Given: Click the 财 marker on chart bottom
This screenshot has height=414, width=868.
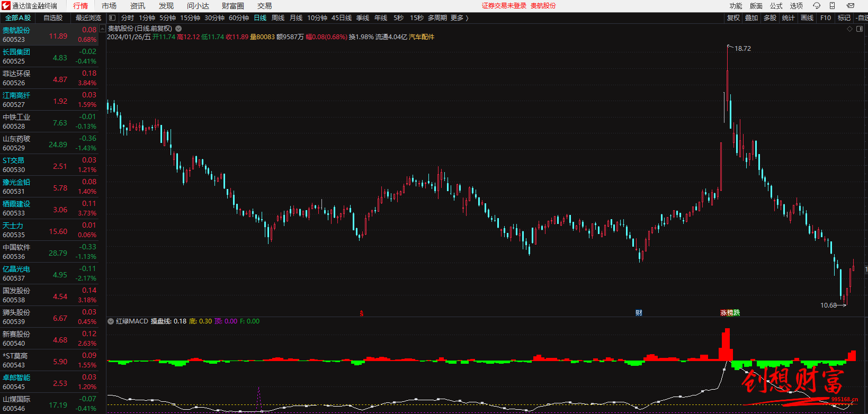Looking at the screenshot, I should click(639, 313).
